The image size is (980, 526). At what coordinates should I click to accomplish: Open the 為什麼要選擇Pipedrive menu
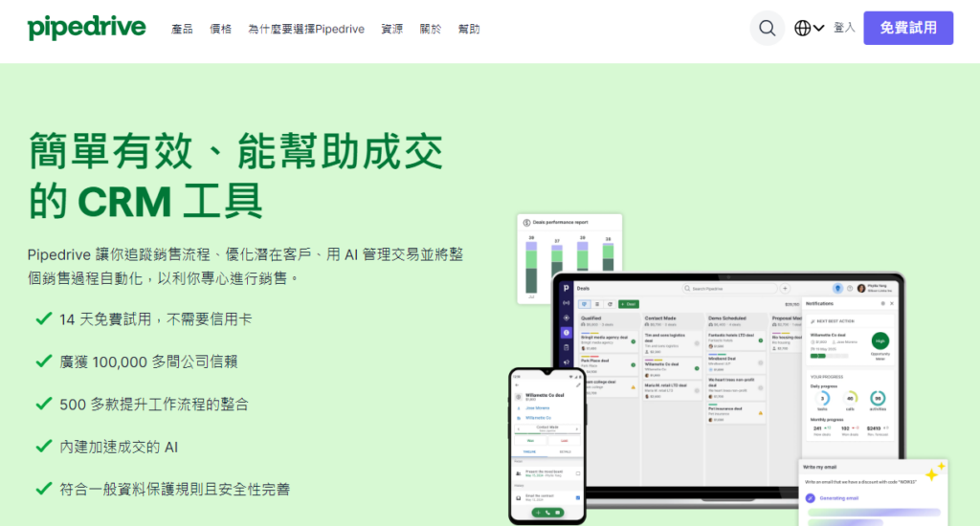306,29
